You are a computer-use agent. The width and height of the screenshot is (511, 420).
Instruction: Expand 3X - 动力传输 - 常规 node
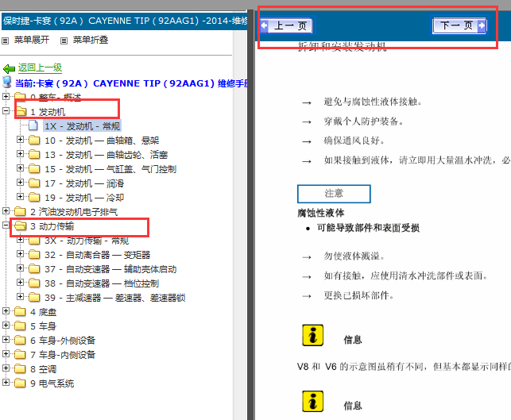(20, 239)
